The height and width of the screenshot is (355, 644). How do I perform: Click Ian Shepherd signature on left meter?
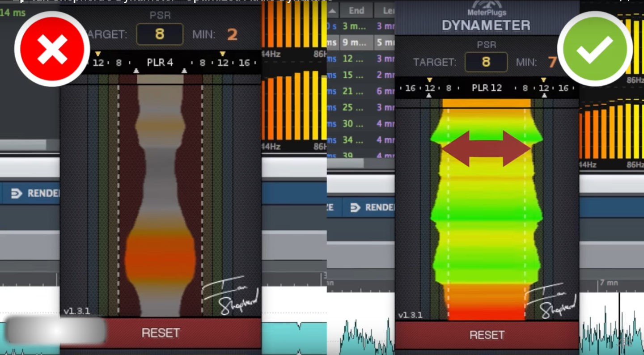pyautogui.click(x=230, y=295)
